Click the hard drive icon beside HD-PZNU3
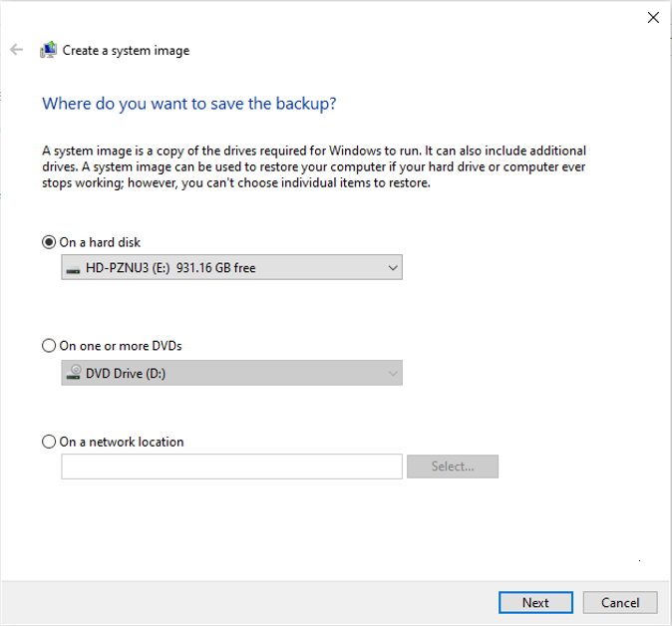The width and height of the screenshot is (672, 626). tap(72, 268)
